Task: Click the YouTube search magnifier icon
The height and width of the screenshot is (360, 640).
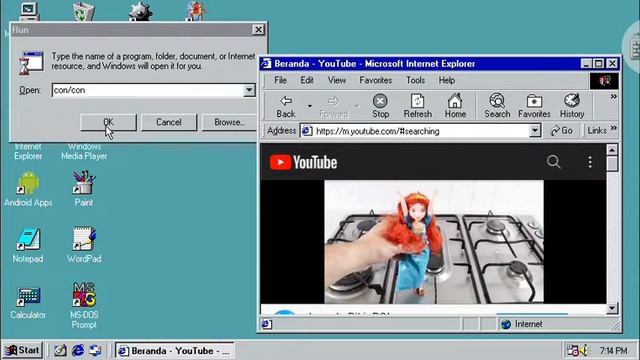Action: [553, 162]
